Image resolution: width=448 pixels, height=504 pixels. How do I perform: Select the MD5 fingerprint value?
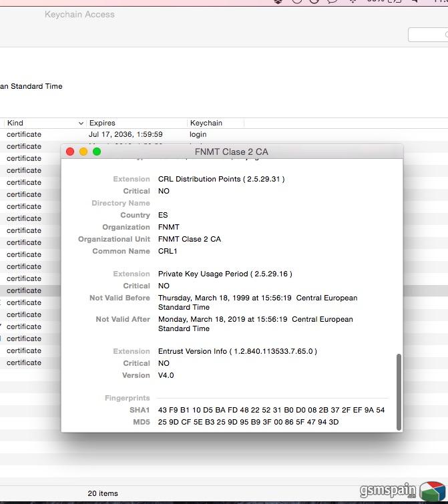(x=248, y=422)
